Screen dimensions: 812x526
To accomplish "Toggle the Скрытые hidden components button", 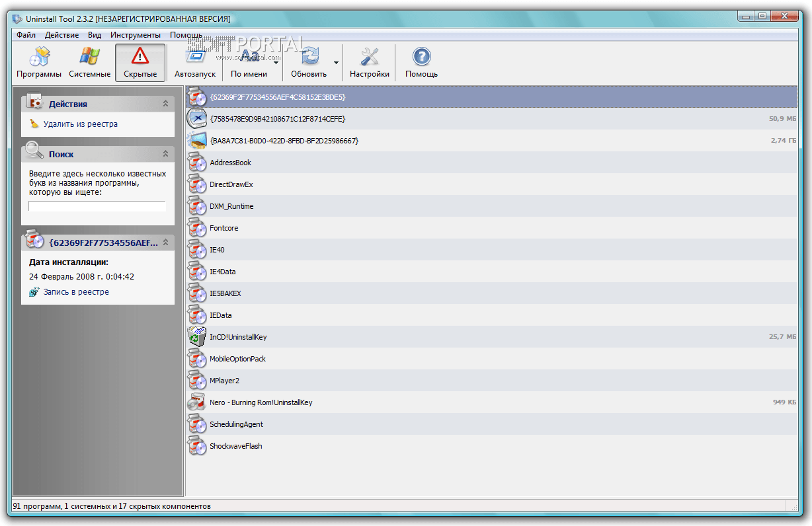I will pos(140,63).
